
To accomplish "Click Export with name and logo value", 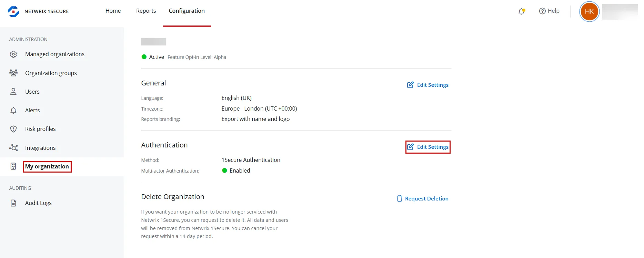I will [x=255, y=119].
